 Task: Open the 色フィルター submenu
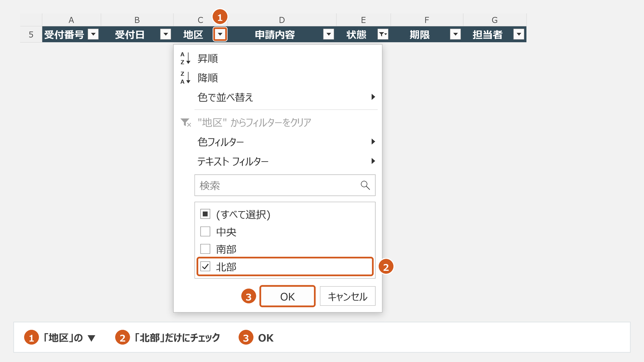[278, 142]
